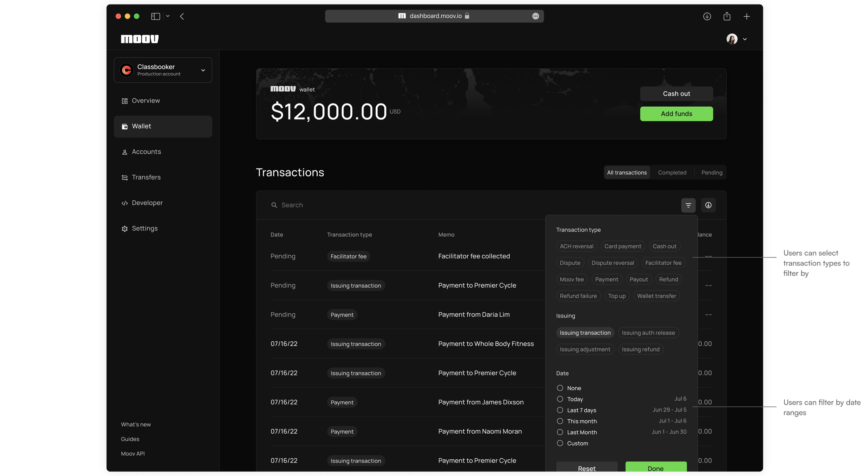Select the This month date option

[x=560, y=421]
